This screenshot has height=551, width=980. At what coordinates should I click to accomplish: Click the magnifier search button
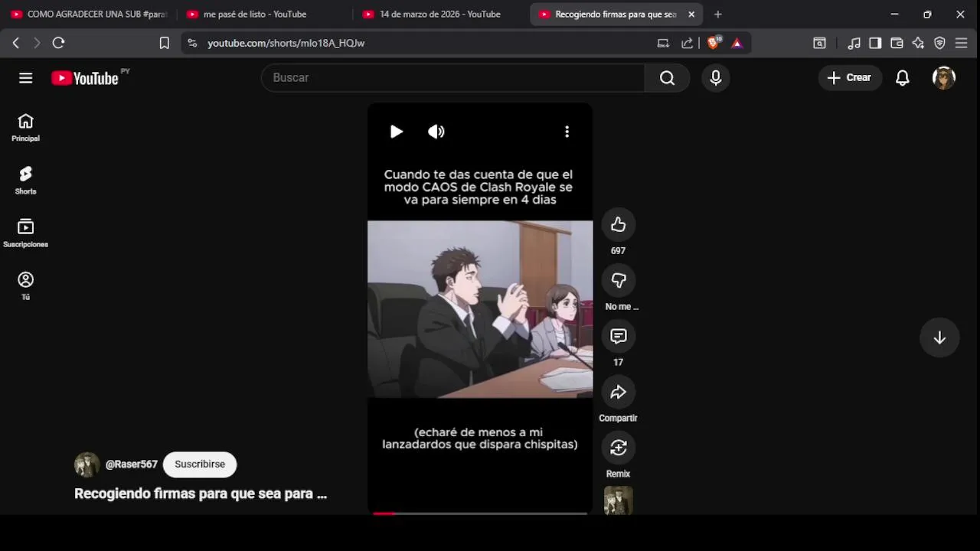coord(667,78)
